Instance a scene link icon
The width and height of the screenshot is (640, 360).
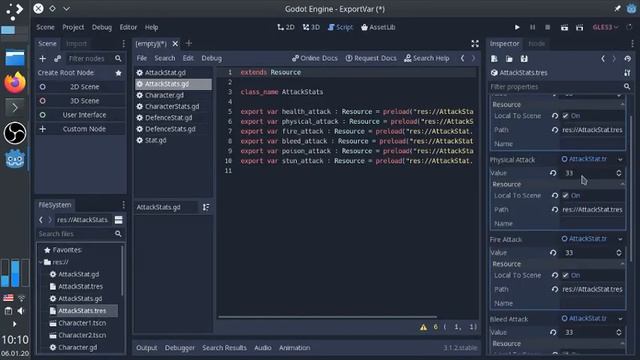click(58, 59)
